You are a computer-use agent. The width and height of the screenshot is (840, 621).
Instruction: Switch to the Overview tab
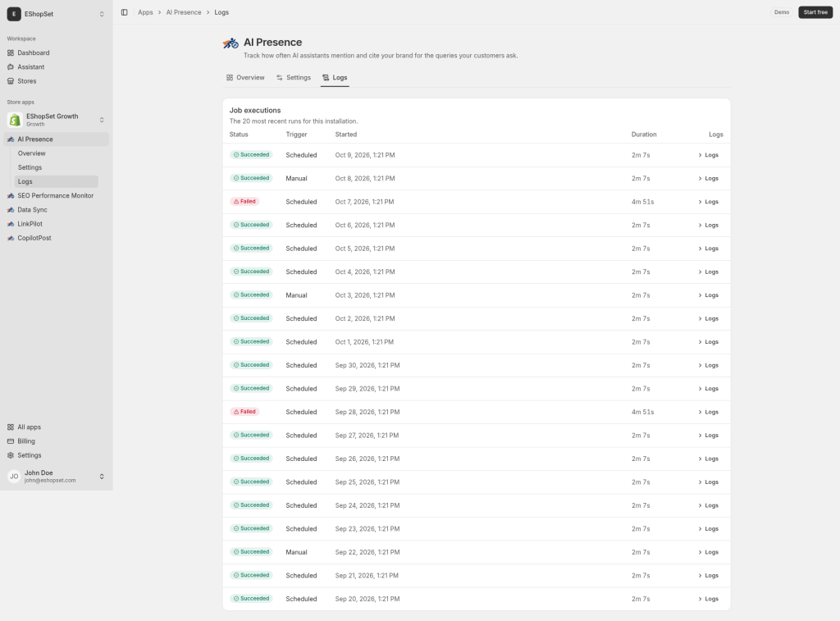tap(245, 78)
